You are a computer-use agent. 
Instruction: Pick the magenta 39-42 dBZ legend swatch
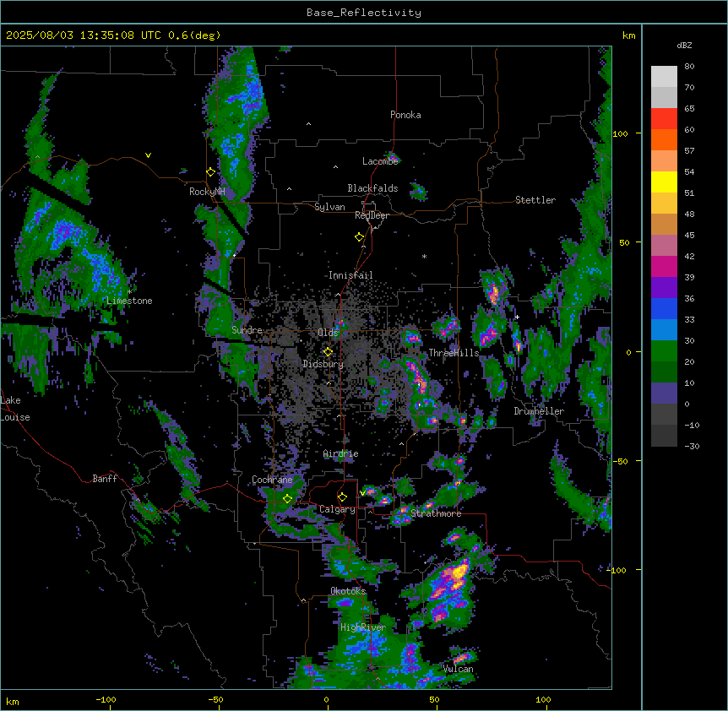pyautogui.click(x=664, y=266)
